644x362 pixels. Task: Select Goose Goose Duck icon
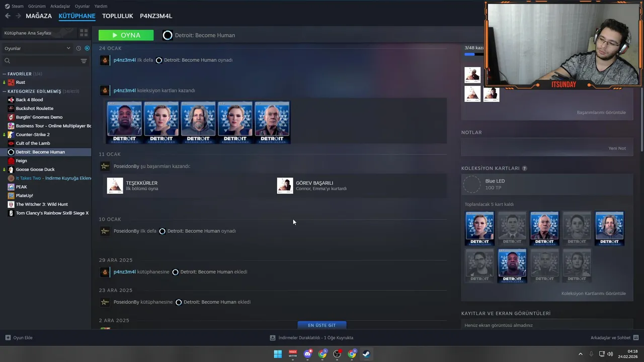(11, 169)
